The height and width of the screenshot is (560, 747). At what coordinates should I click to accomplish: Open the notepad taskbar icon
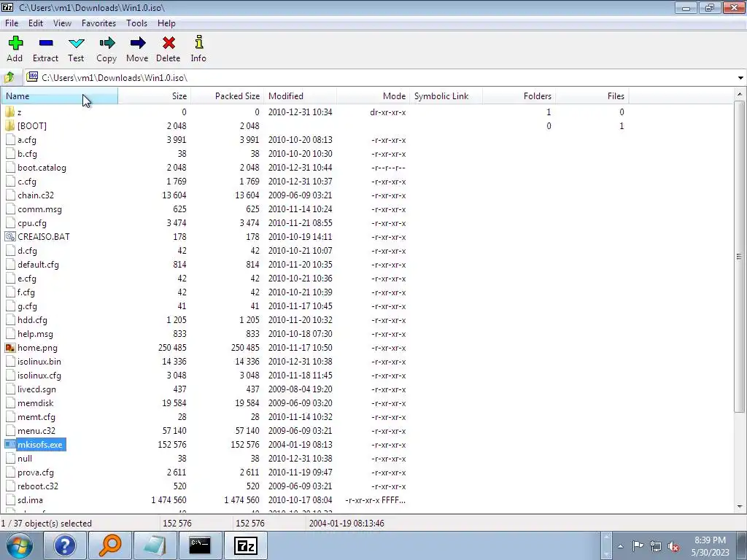pyautogui.click(x=155, y=545)
